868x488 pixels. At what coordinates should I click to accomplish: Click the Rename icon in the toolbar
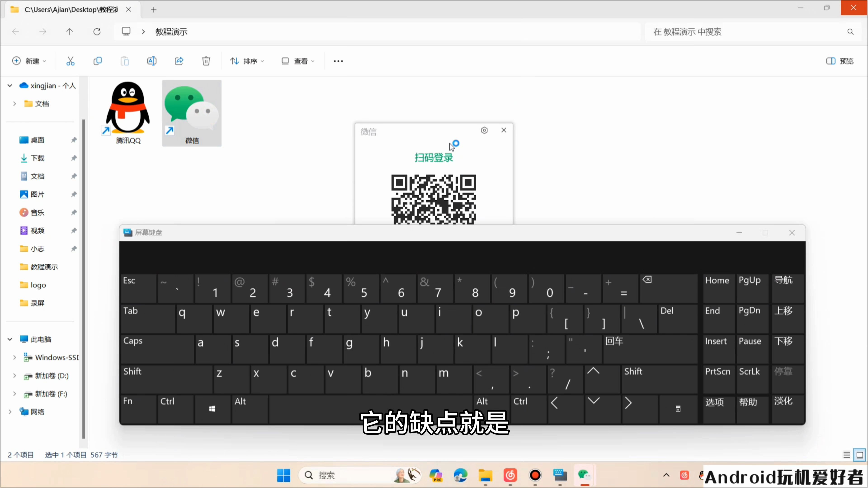tap(152, 61)
